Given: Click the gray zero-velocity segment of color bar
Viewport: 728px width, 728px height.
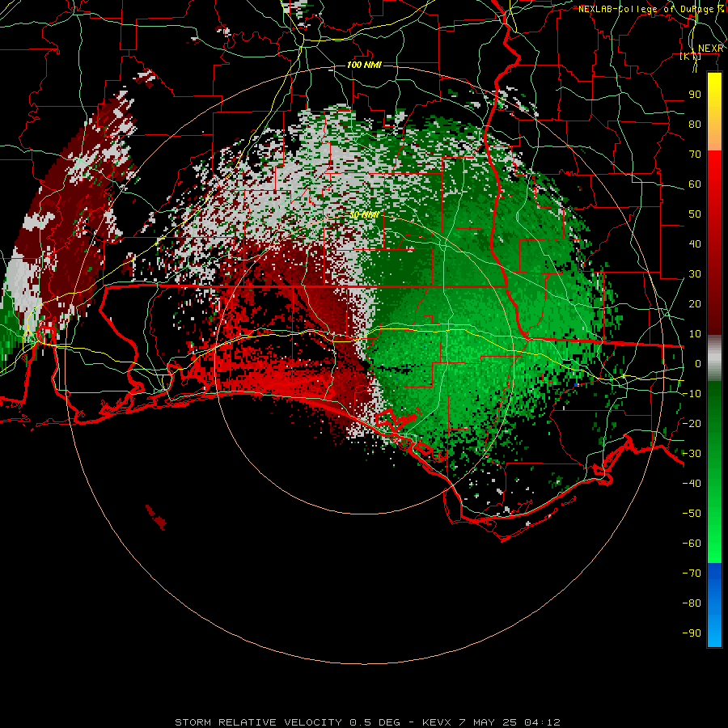Looking at the screenshot, I should [x=714, y=358].
